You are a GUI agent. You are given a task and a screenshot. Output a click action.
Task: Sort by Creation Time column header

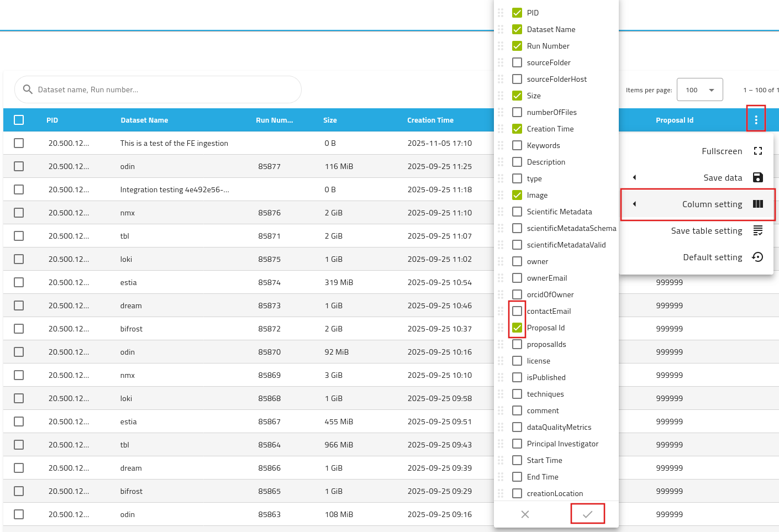coord(430,120)
